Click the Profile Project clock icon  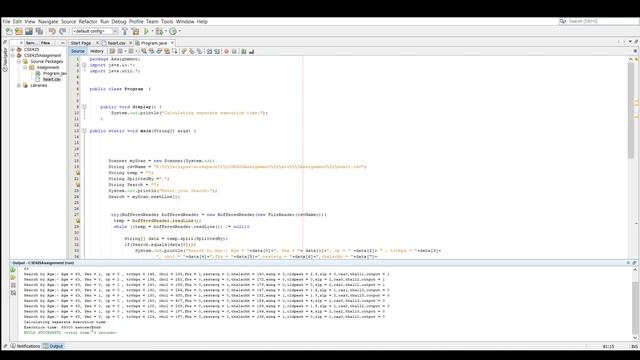point(173,31)
